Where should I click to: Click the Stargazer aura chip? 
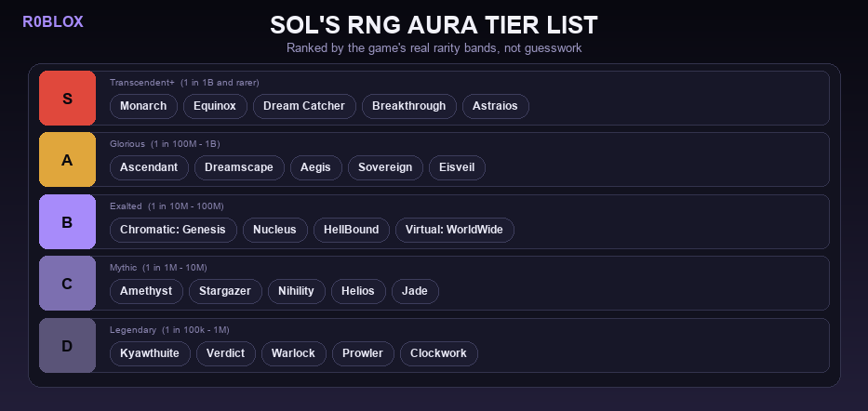pyautogui.click(x=225, y=292)
